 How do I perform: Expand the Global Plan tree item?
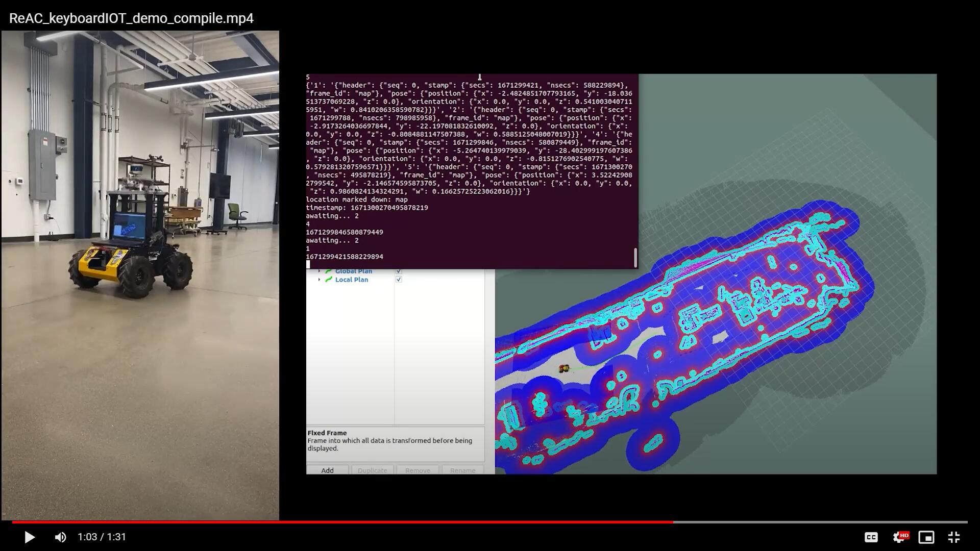pos(320,271)
